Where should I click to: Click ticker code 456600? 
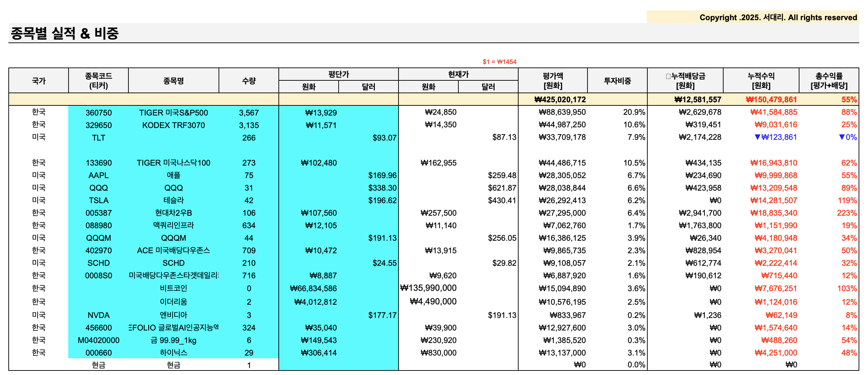98,328
